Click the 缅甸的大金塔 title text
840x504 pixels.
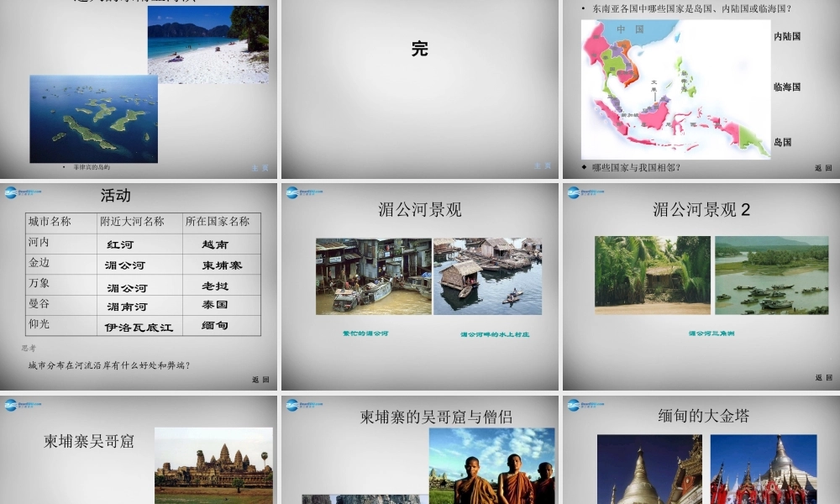coord(703,416)
